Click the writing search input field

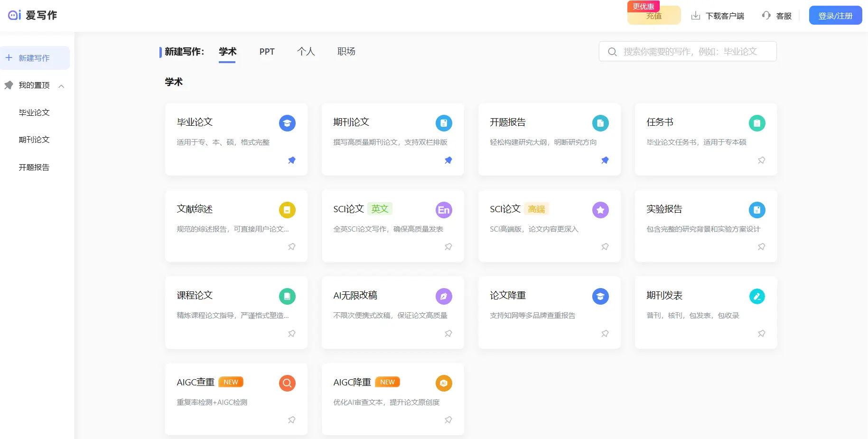(x=693, y=52)
